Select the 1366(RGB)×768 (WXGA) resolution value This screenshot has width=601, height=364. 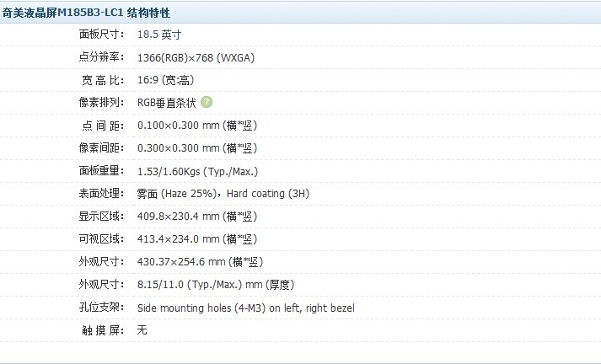(x=196, y=57)
